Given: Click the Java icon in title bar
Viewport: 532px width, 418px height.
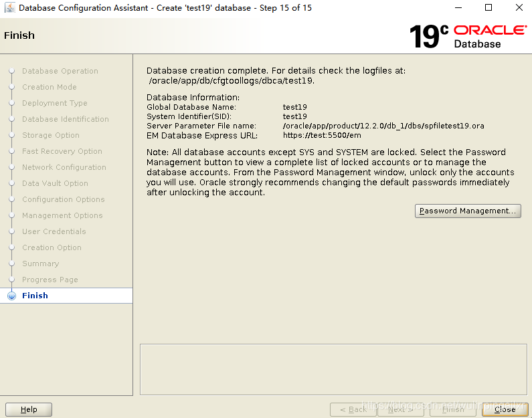Looking at the screenshot, I should 10,7.
